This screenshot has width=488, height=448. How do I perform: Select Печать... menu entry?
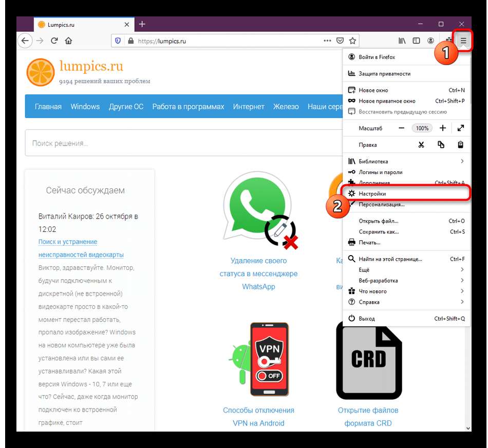406,243
